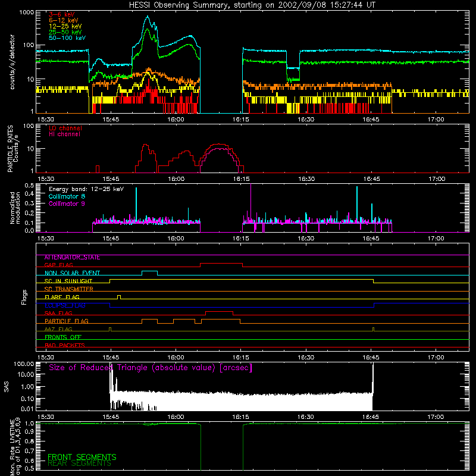Click the 'SAS' y-axis title
Image resolution: width=476 pixels, height=476 pixels.
[7, 387]
